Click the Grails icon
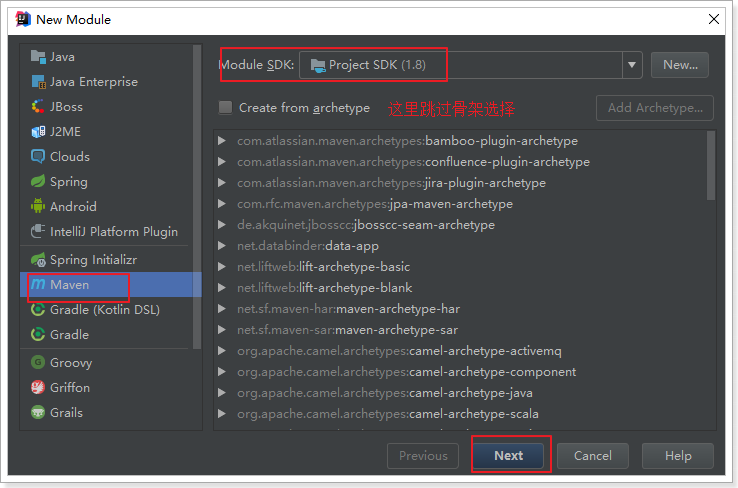Image resolution: width=738 pixels, height=488 pixels. tap(38, 413)
